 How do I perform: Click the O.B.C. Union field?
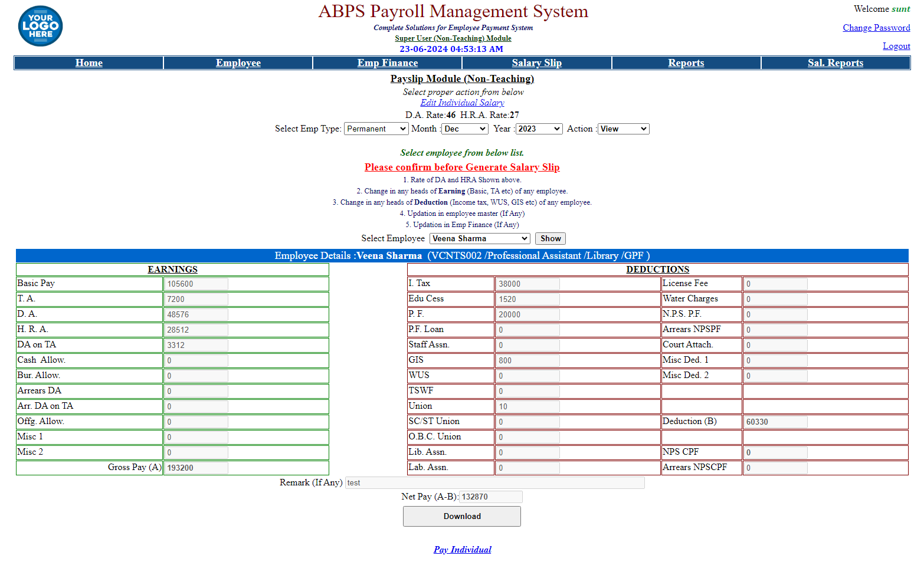click(x=527, y=437)
